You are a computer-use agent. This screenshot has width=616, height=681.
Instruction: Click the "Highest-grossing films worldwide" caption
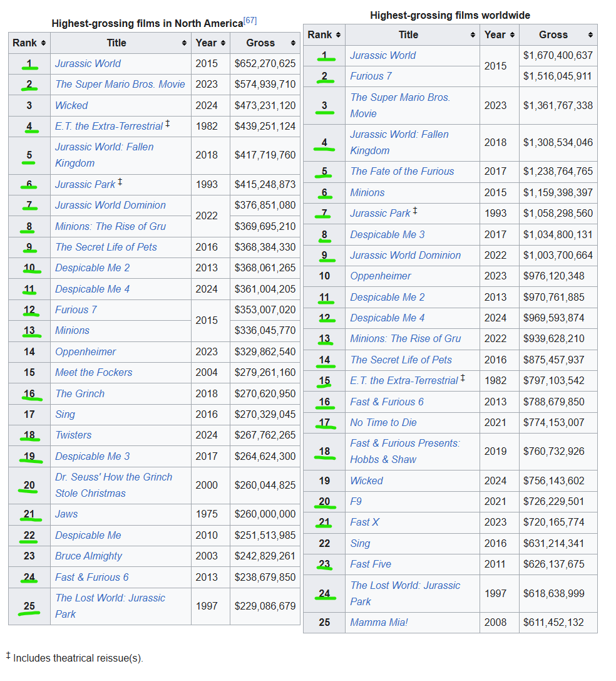(450, 16)
